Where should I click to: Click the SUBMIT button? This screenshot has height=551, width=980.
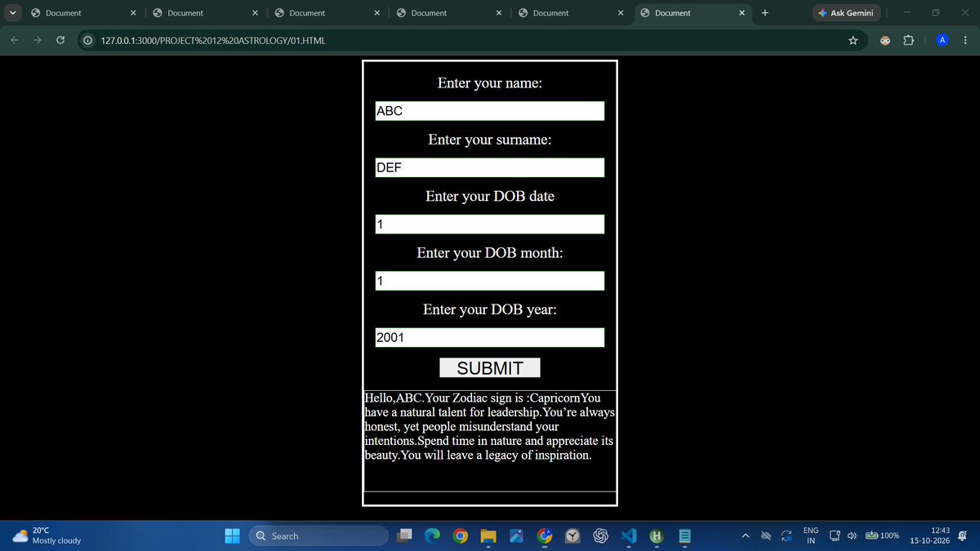pos(490,368)
